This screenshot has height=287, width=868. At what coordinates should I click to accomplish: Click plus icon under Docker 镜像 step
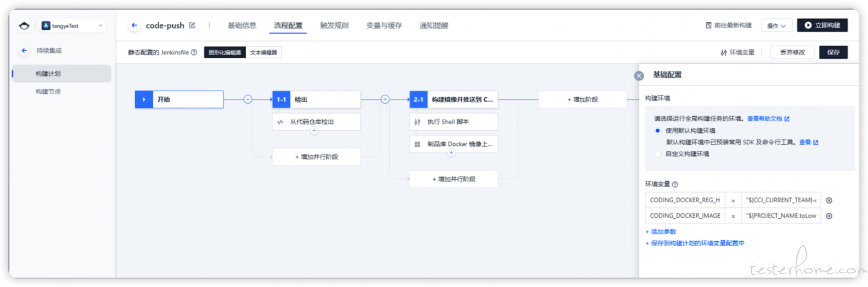(x=451, y=153)
